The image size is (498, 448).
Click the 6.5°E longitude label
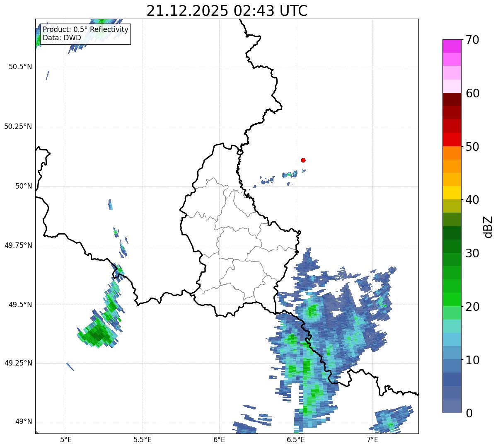(296, 439)
